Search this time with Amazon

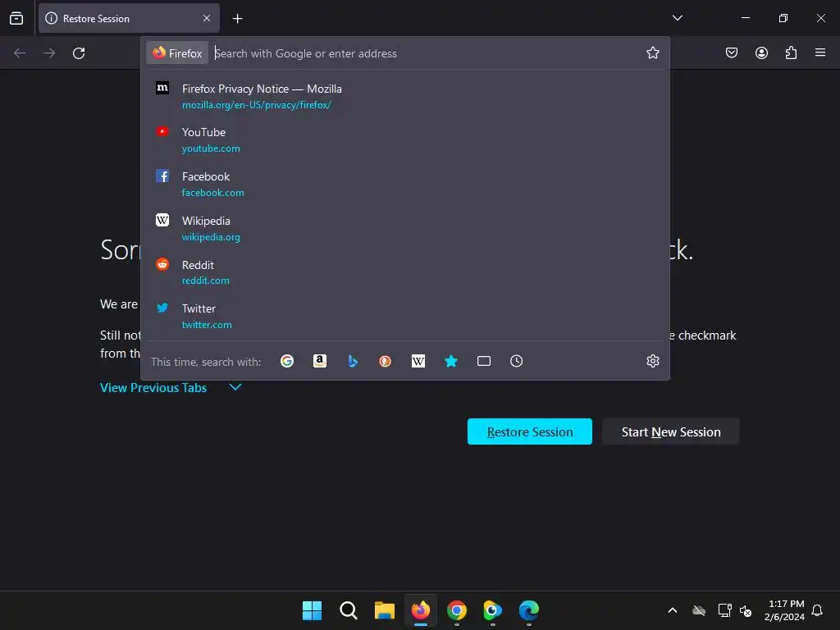click(x=320, y=361)
